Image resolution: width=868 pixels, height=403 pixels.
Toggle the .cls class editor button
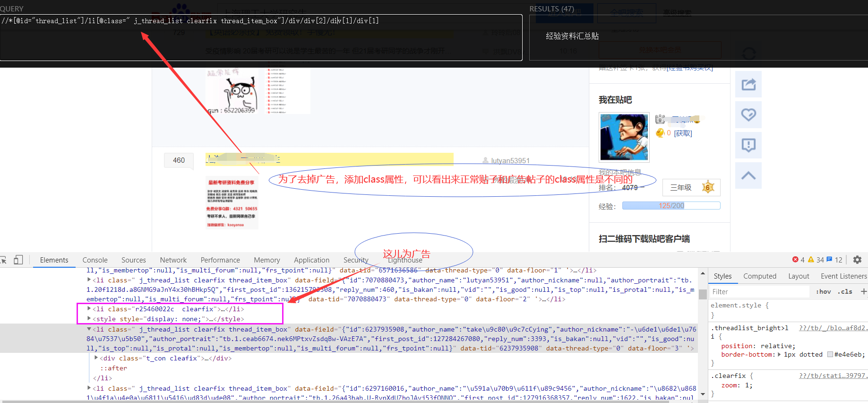tap(845, 291)
